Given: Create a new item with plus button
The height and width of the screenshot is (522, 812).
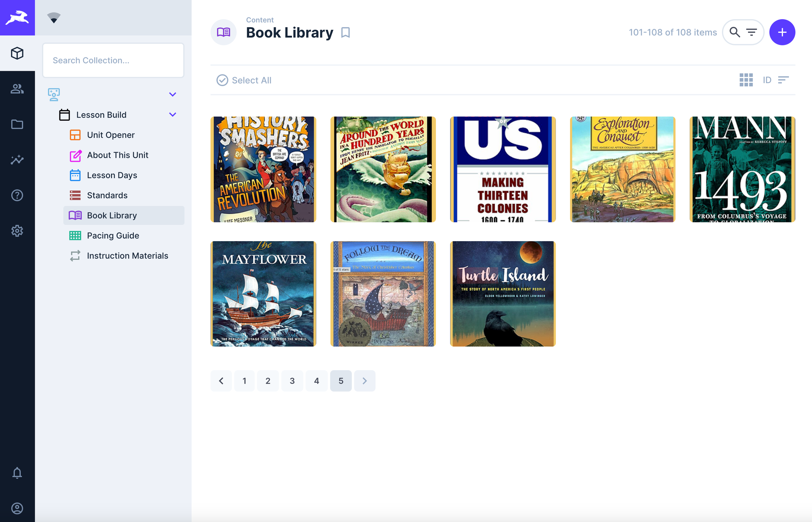Looking at the screenshot, I should (x=782, y=32).
